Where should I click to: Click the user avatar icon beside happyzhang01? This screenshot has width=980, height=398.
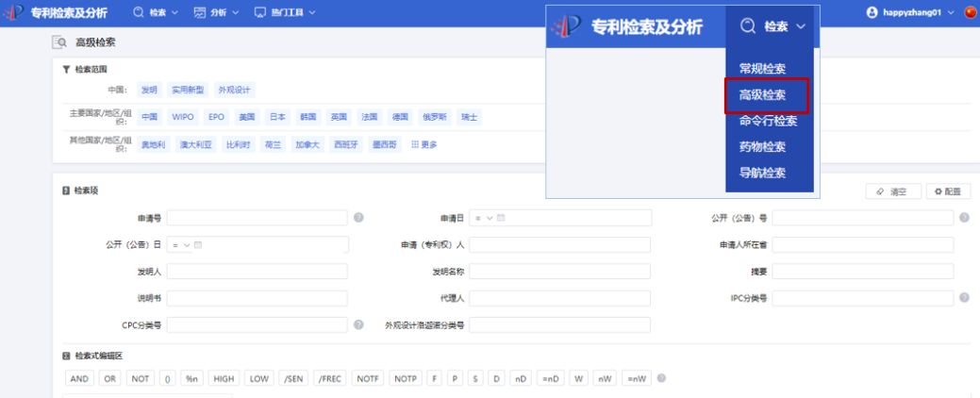(873, 12)
